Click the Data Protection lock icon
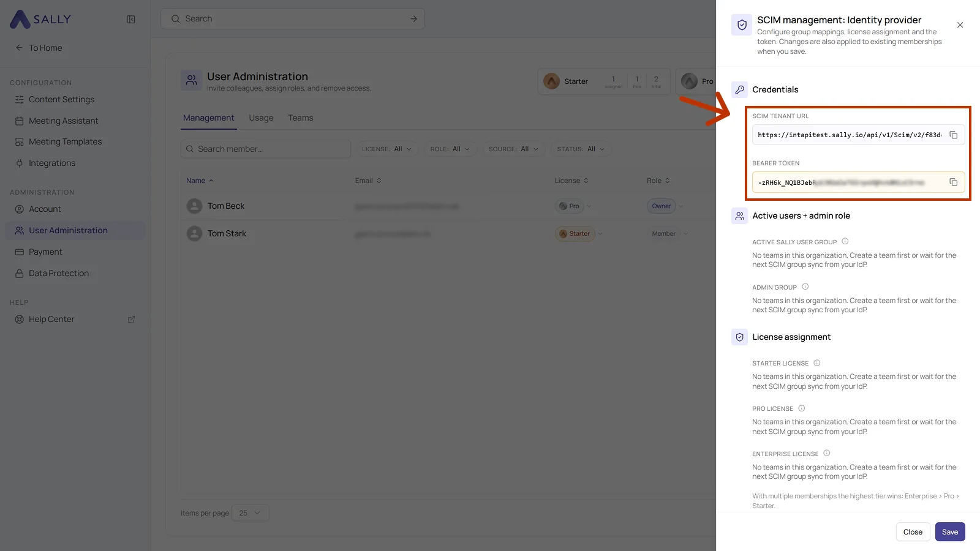This screenshot has width=980, height=551. [x=20, y=273]
